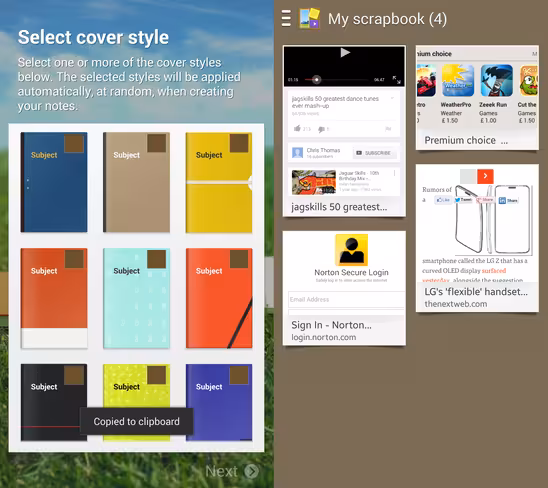The height and width of the screenshot is (488, 548).
Task: Tap the My scrapbook app icon
Action: click(x=309, y=19)
